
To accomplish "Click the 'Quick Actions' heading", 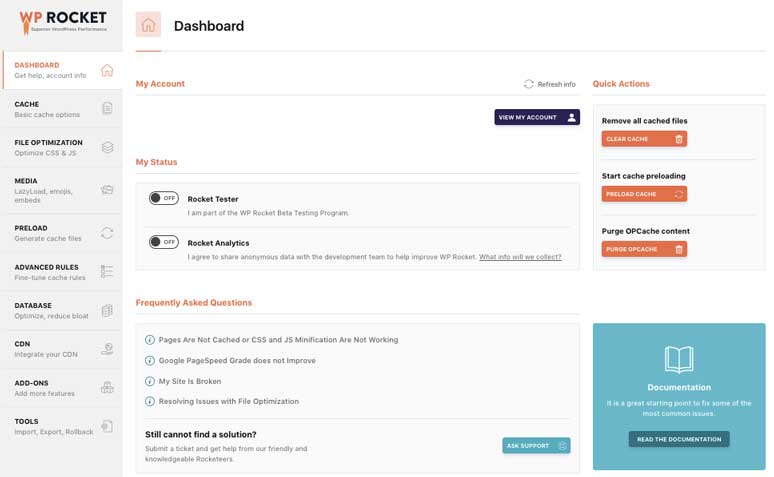I will click(x=621, y=84).
